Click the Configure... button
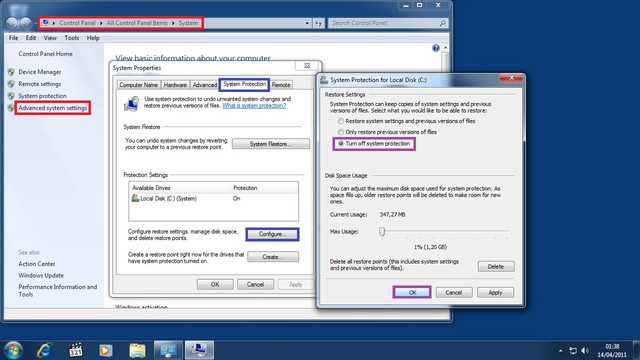Image resolution: width=640 pixels, height=360 pixels. [272, 234]
